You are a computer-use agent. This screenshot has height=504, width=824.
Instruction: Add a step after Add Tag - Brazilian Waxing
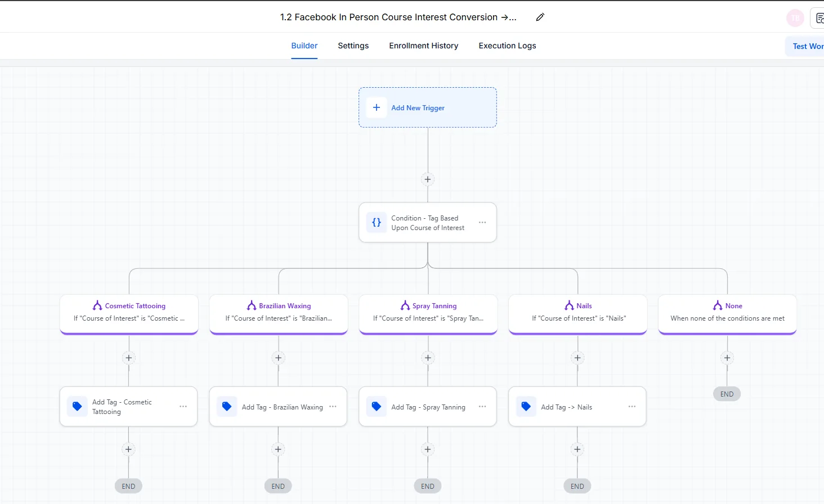(278, 449)
